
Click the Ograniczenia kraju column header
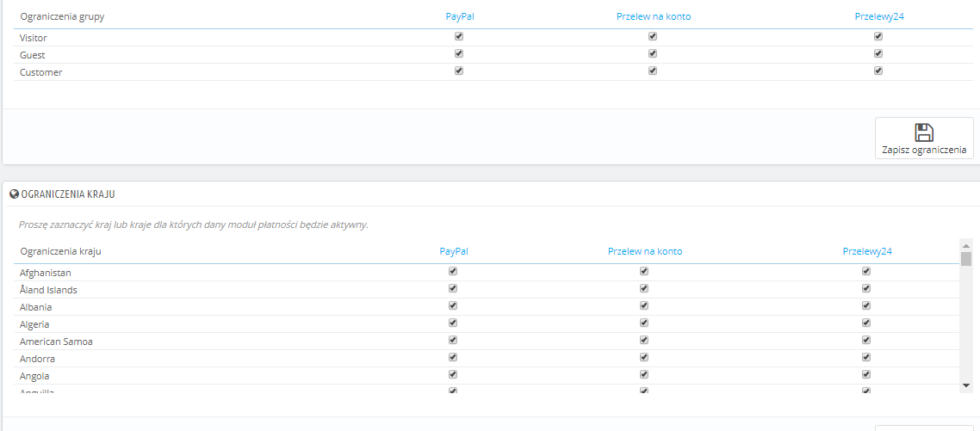(x=60, y=252)
